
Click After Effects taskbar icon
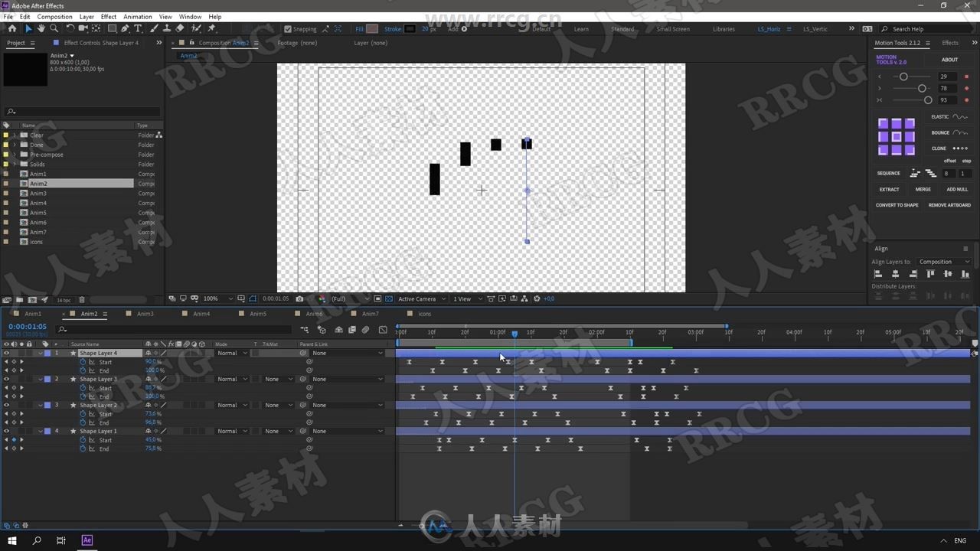(87, 540)
